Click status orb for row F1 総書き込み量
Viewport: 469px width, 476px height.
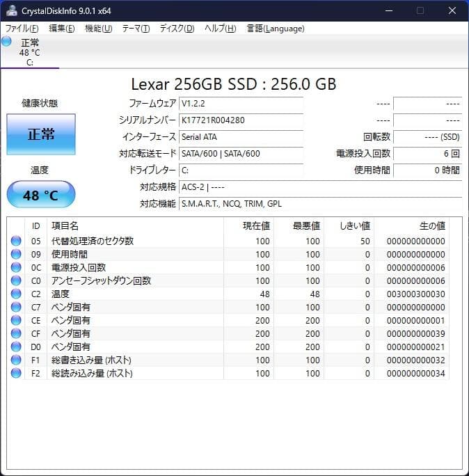pyautogui.click(x=16, y=360)
